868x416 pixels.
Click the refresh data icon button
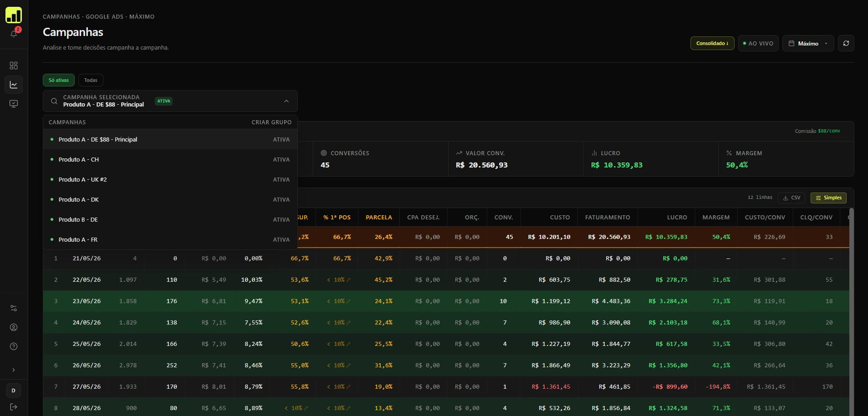(x=846, y=43)
